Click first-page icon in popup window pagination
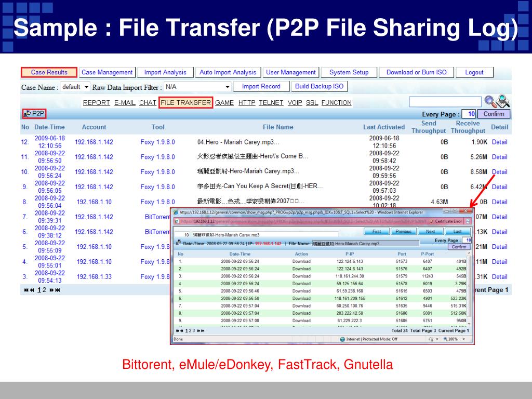The image size is (532, 399). pyautogui.click(x=178, y=330)
